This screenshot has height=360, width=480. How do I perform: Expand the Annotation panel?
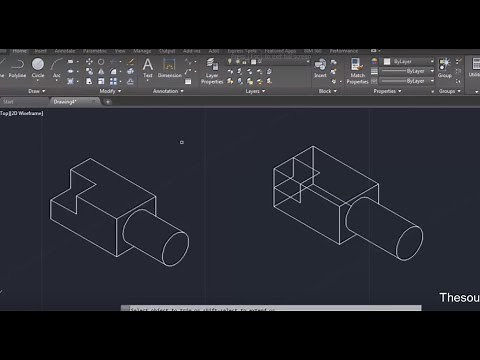(168, 91)
